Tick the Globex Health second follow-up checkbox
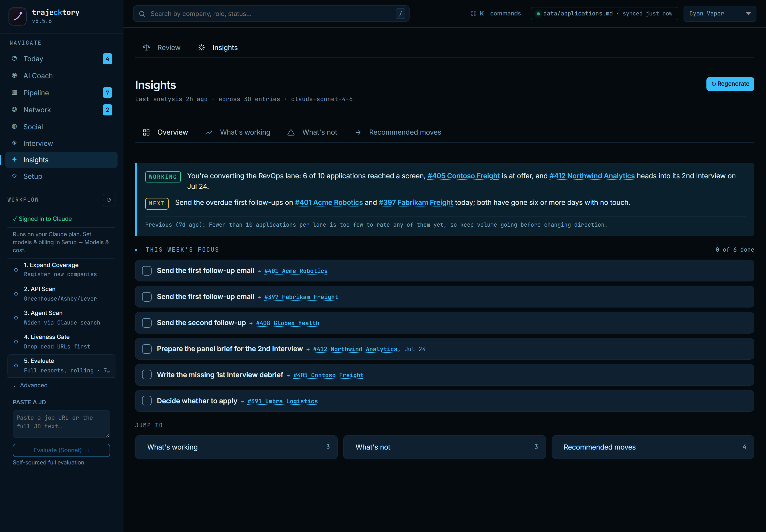The width and height of the screenshot is (766, 532). 147,323
